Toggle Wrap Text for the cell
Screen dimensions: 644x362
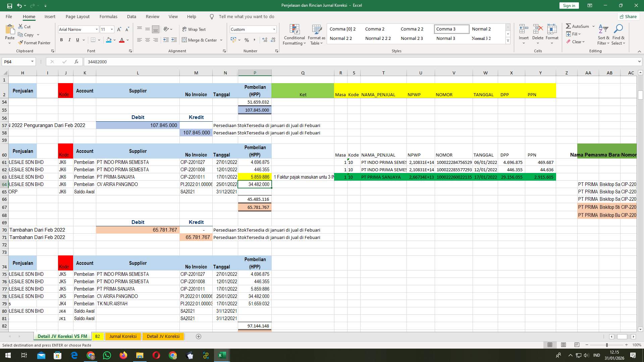coord(194,29)
